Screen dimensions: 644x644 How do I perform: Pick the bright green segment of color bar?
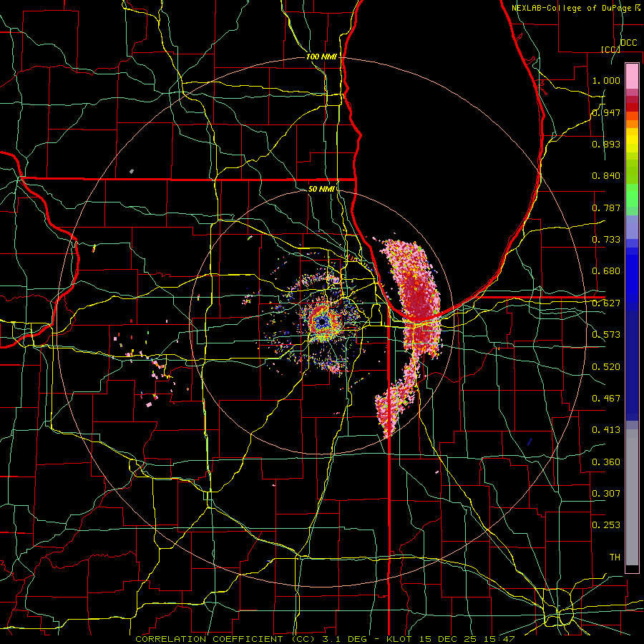[632, 195]
